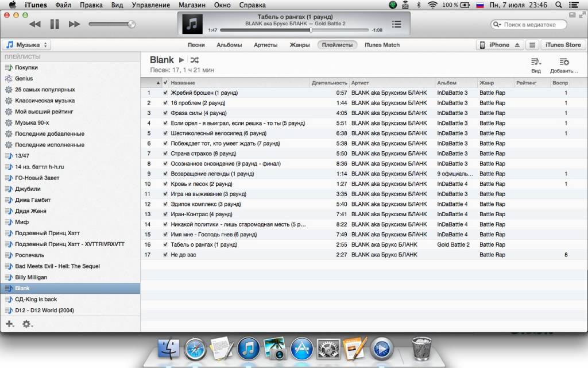Click the Bluetooth menu bar icon

click(x=419, y=5)
